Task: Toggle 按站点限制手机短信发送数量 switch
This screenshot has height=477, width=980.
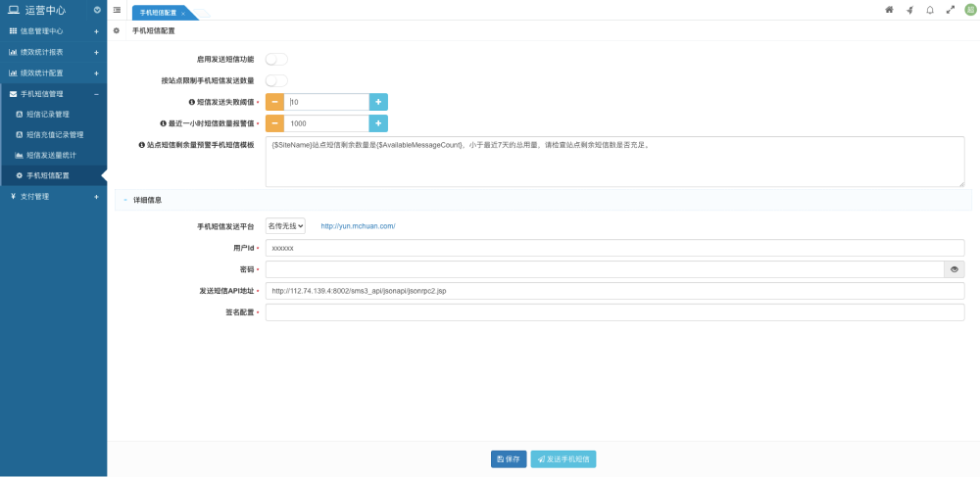Action: (x=276, y=80)
